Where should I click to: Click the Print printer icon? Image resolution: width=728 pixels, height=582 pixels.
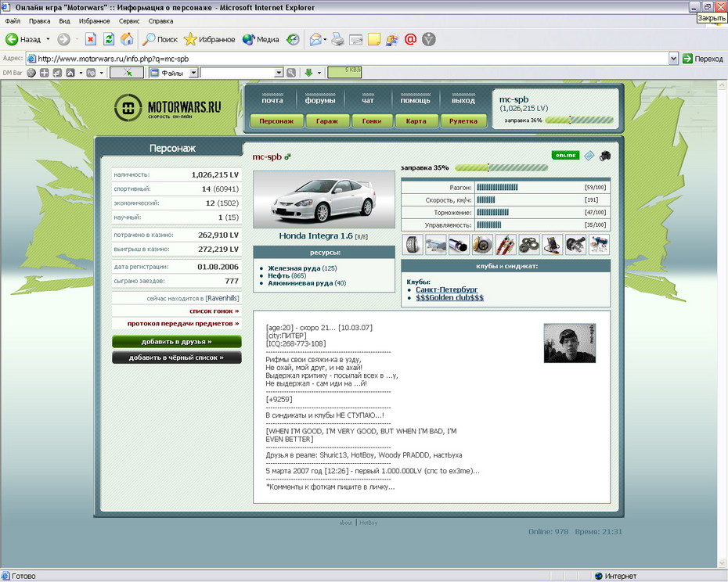pos(338,39)
